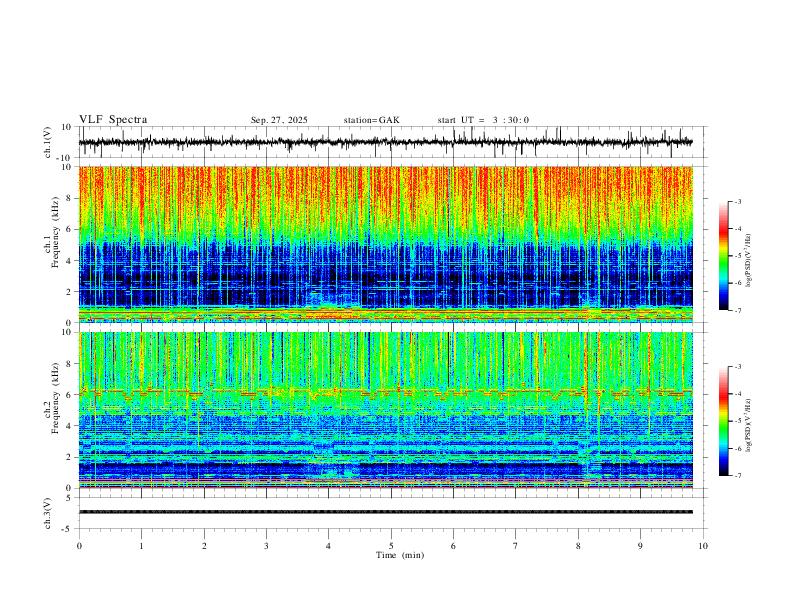The width and height of the screenshot is (792, 612).
Task: Click the 2 minute tick label on time axis
Action: click(x=204, y=546)
